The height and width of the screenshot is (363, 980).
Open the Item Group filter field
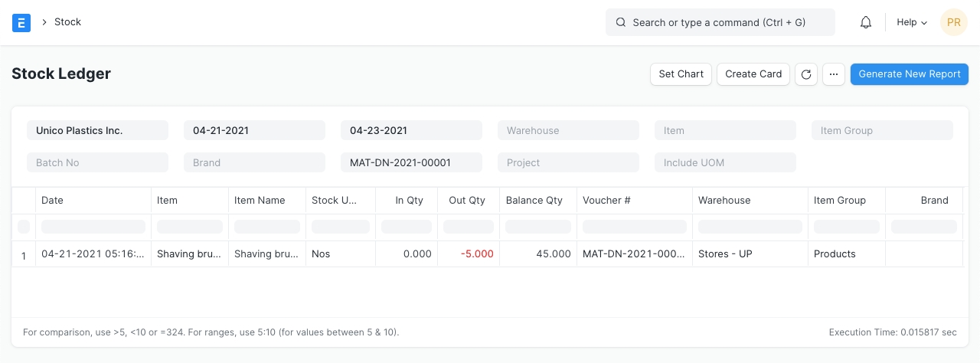882,130
